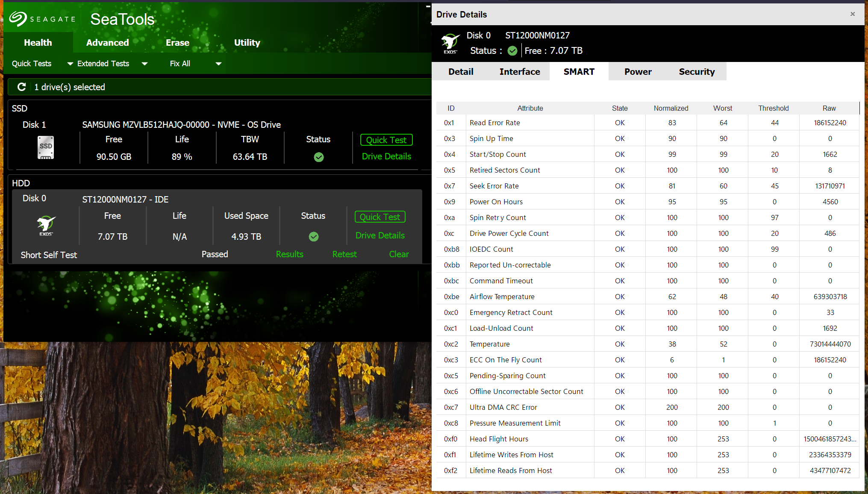Click the status checkmark in Drive Details header
The image size is (868, 494).
512,51
